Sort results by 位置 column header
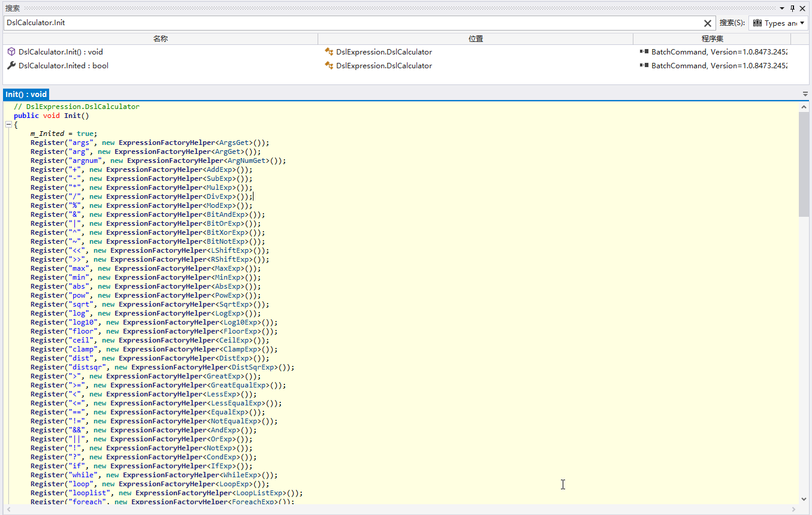Image resolution: width=812 pixels, height=515 pixels. (476, 39)
